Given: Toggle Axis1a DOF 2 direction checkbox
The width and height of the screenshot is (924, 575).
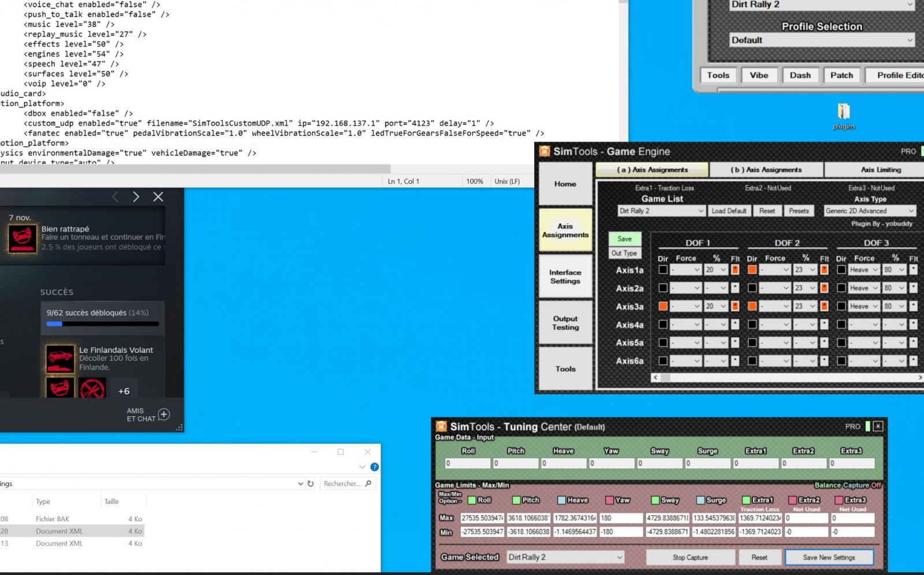Looking at the screenshot, I should coord(752,270).
